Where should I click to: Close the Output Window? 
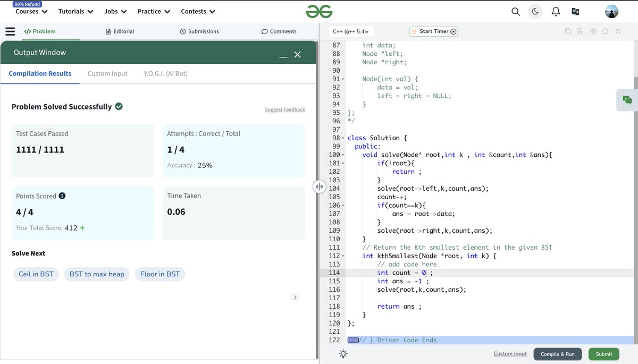(298, 55)
